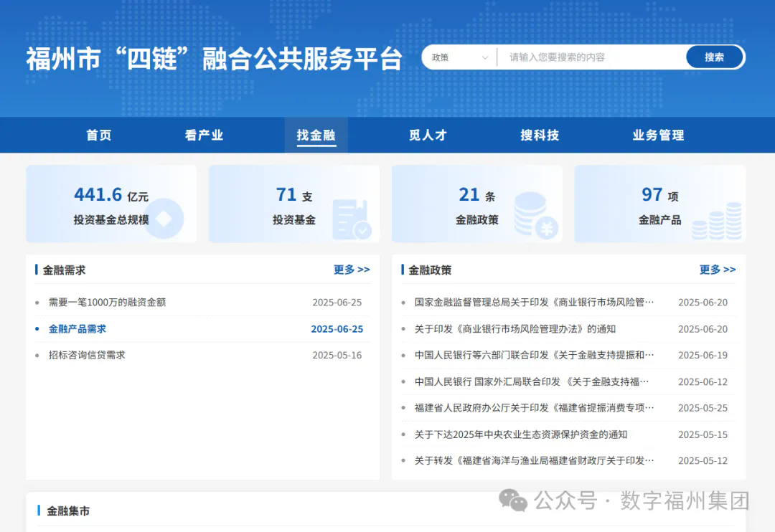Open the 金融产品需求 demand item
The image size is (775, 532).
pos(77,329)
